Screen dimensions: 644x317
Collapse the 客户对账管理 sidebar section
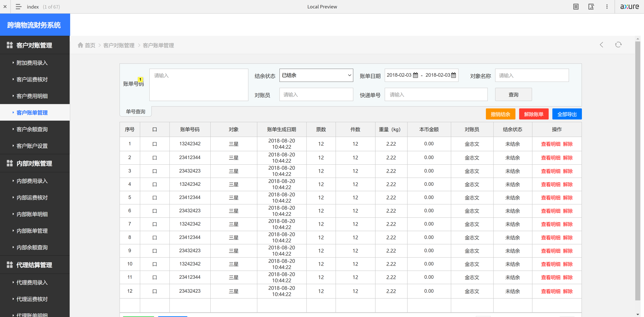pyautogui.click(x=34, y=45)
